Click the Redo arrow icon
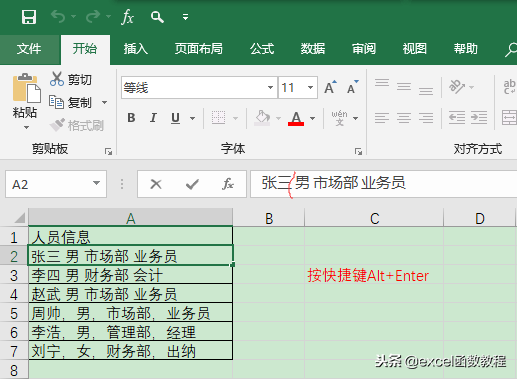Screen dimensions: 517x379 93,16
